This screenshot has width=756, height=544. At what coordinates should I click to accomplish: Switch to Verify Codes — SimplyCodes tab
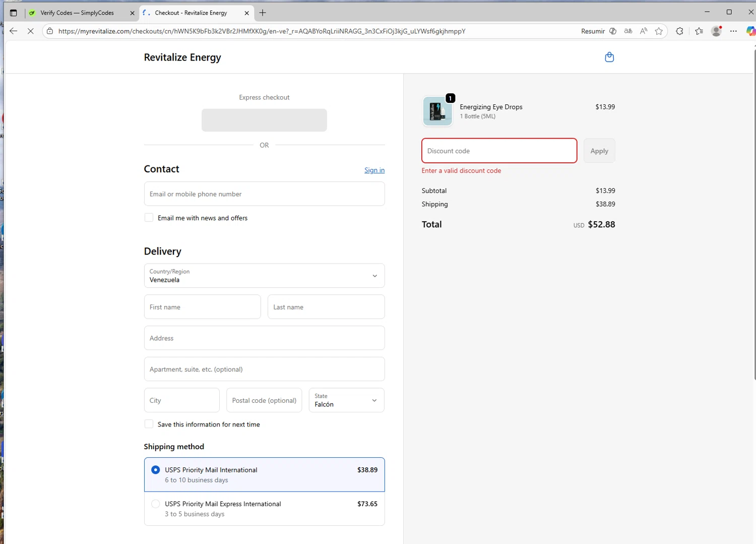click(x=77, y=13)
